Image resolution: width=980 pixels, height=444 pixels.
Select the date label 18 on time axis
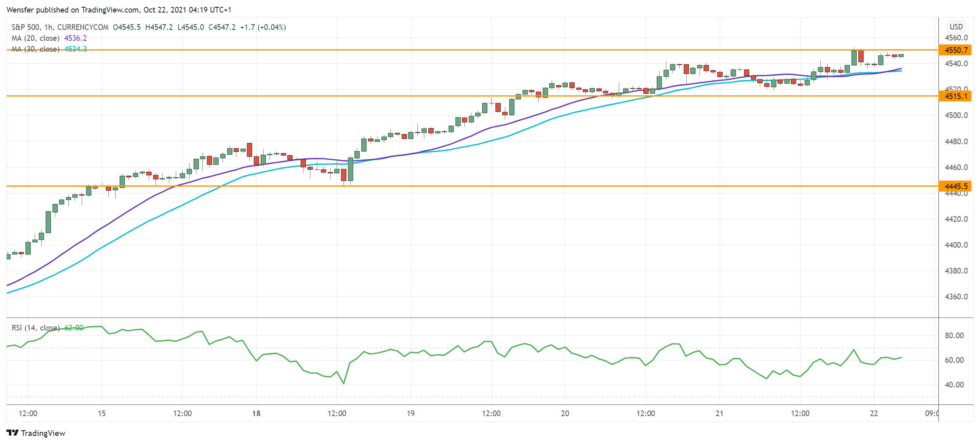point(256,413)
